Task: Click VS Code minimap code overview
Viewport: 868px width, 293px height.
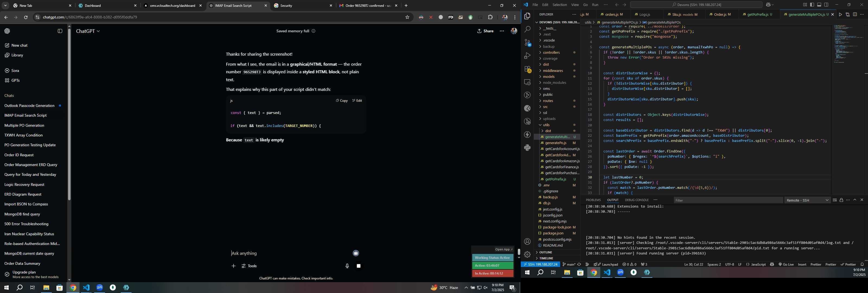Action: pos(848,44)
